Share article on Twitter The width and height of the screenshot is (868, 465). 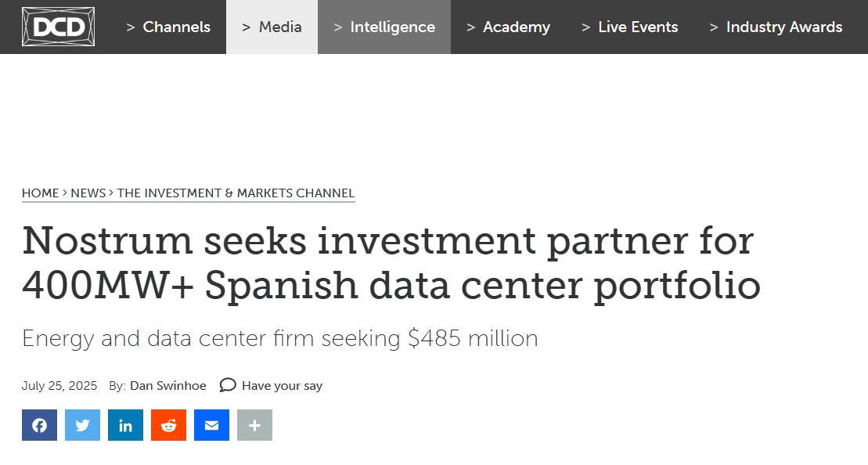pyautogui.click(x=82, y=425)
